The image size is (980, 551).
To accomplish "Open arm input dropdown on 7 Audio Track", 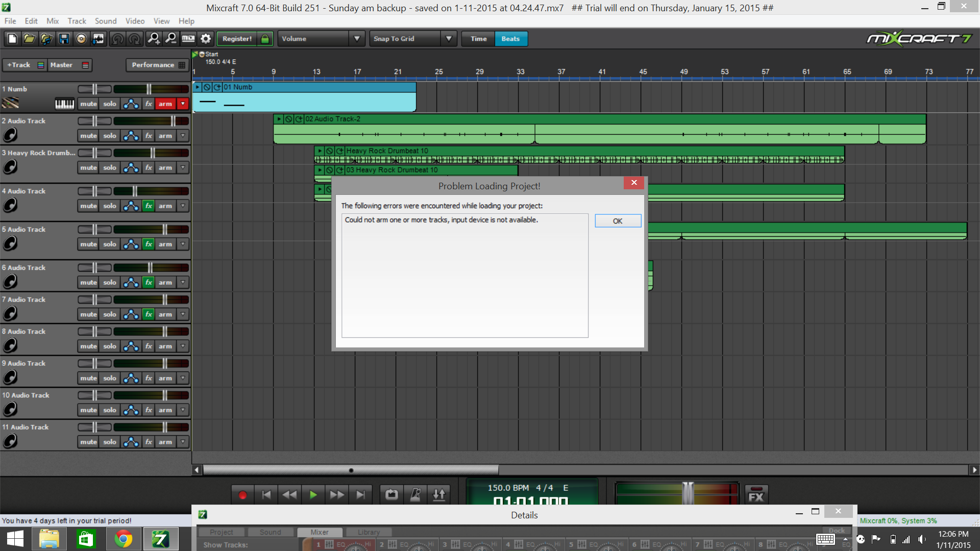I will click(183, 314).
